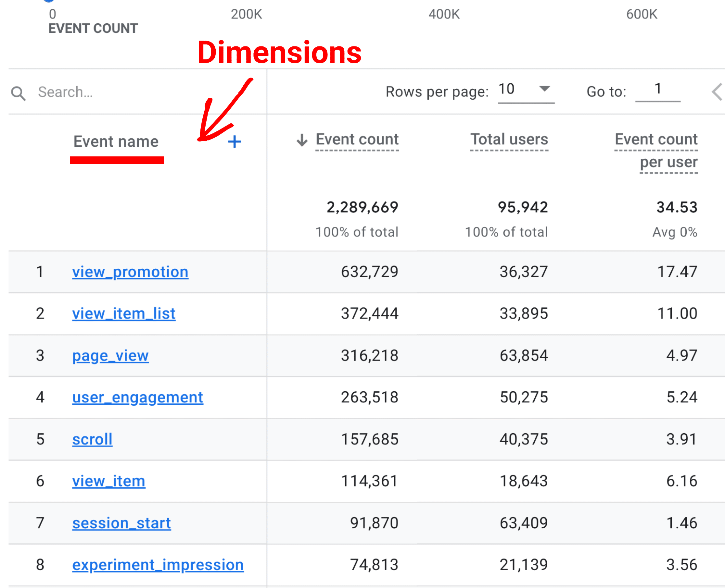Sort by the Event count column header
The height and width of the screenshot is (588, 725).
357,140
